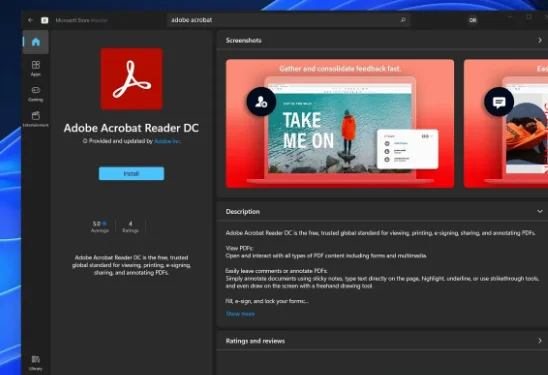Click the Adobe Acrobat Reader DC title
The height and width of the screenshot is (375, 548).
(x=131, y=128)
